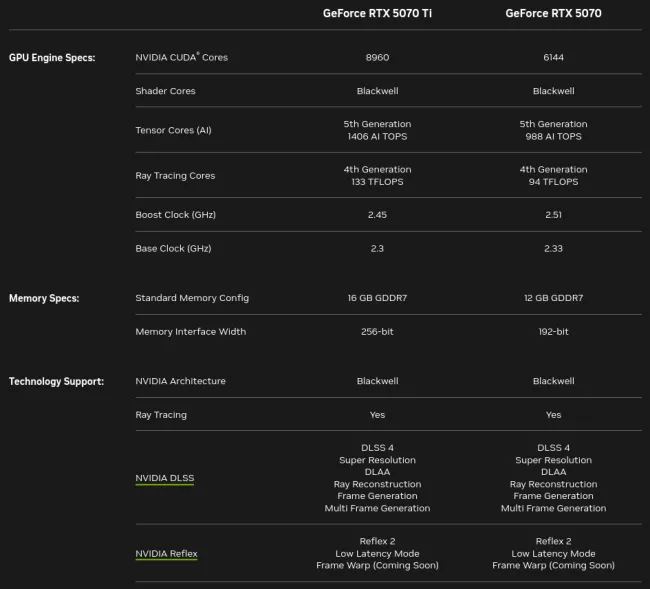The image size is (650, 589).
Task: Click the 2.51 boost clock value
Action: pos(553,215)
